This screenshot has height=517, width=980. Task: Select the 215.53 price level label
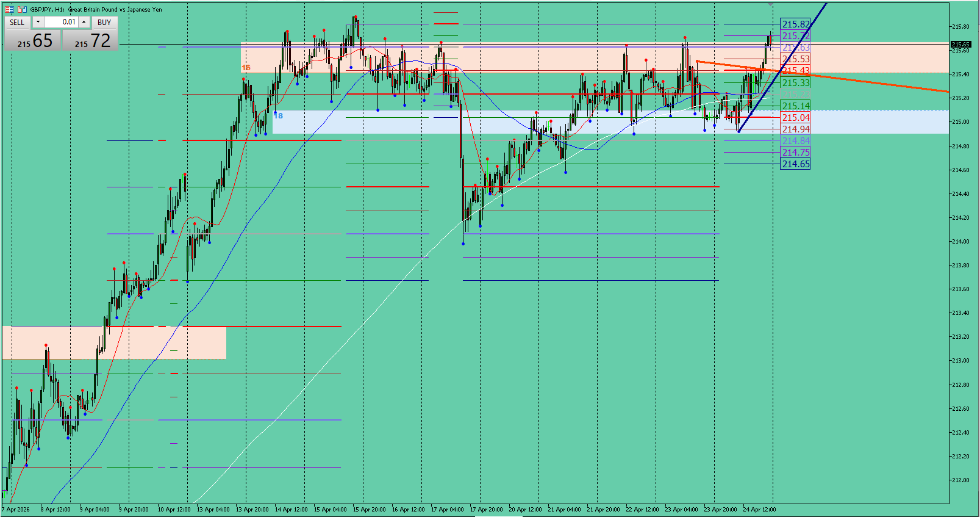click(x=795, y=59)
